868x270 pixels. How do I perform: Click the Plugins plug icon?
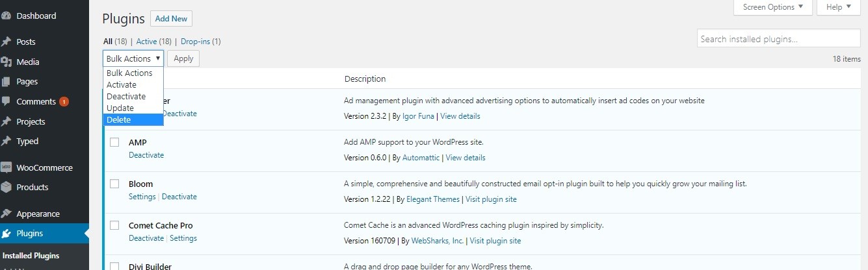pos(6,234)
